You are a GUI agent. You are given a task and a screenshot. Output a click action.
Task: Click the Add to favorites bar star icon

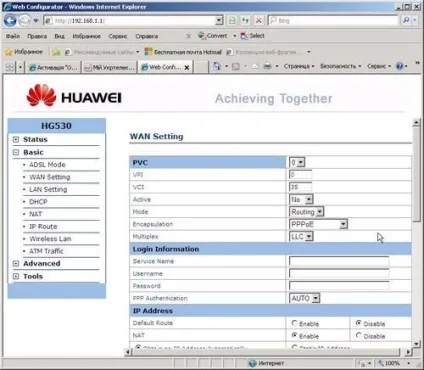(56, 52)
